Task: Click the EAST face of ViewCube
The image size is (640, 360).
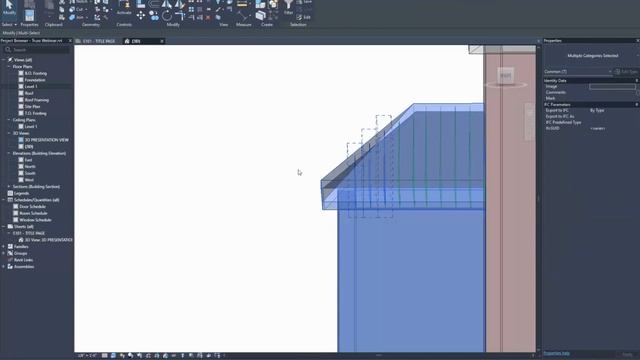Action: [x=506, y=76]
